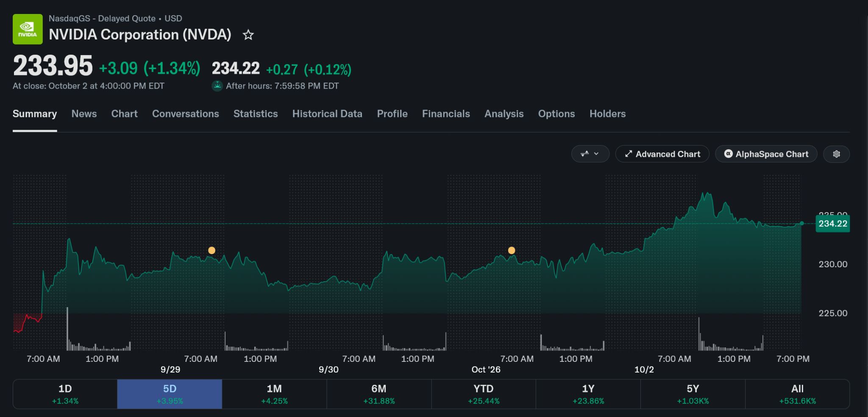Open chart settings gear icon
This screenshot has width=868, height=417.
836,154
